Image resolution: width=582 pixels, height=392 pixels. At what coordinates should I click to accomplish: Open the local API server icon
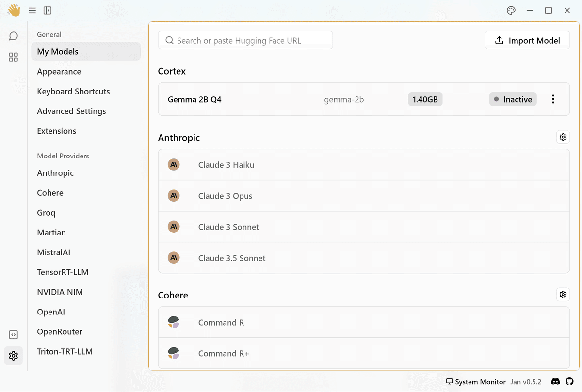(14, 335)
